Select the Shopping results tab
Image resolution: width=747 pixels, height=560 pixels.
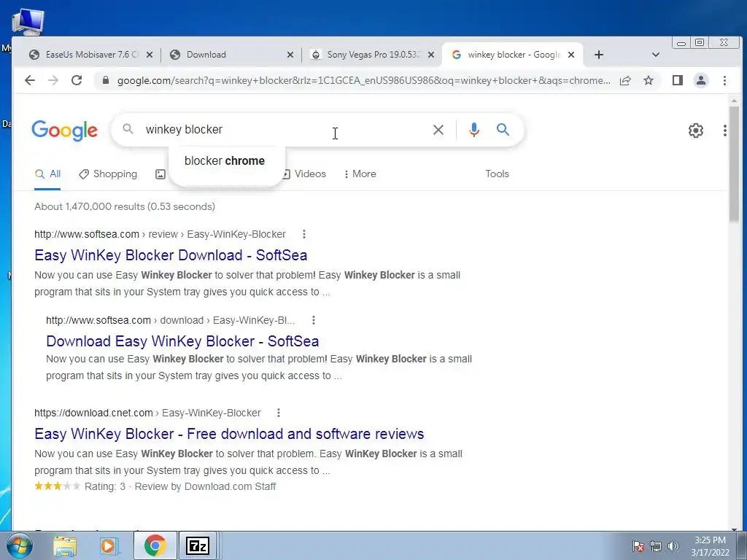[x=108, y=174]
